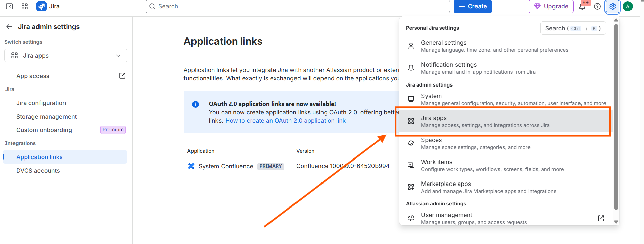Click the Work items icon

pos(411,165)
